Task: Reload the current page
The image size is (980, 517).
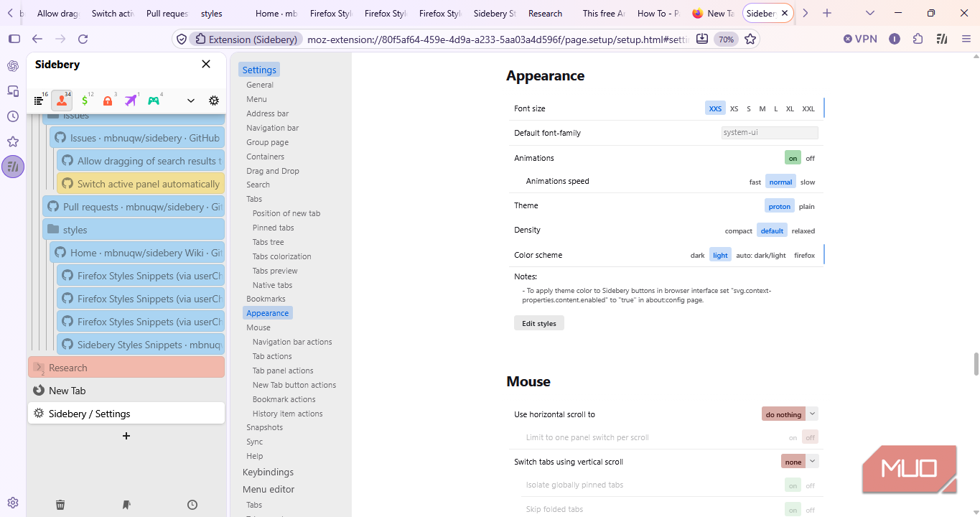Action: [x=83, y=39]
